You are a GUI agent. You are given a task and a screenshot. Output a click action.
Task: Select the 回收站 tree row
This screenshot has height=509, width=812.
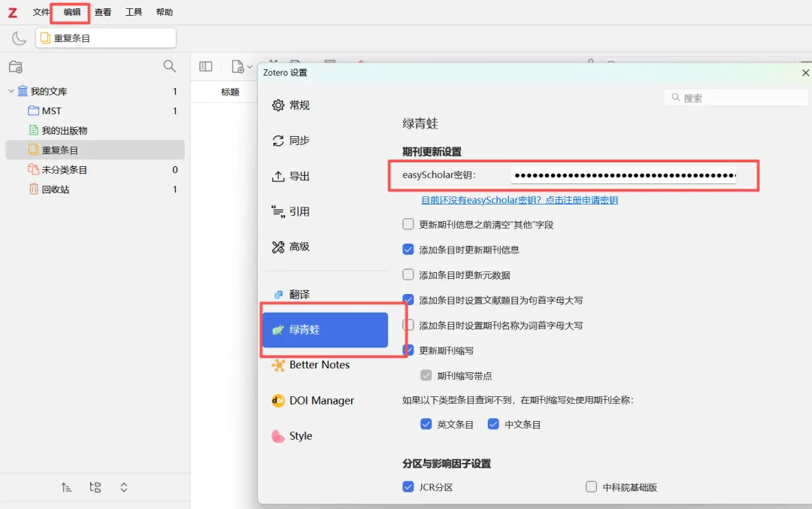pyautogui.click(x=95, y=189)
